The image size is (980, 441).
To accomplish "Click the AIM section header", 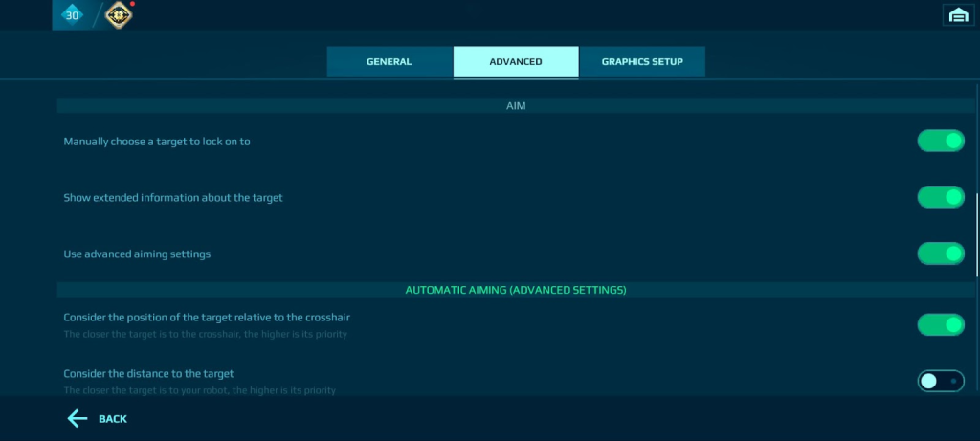I will click(x=516, y=106).
